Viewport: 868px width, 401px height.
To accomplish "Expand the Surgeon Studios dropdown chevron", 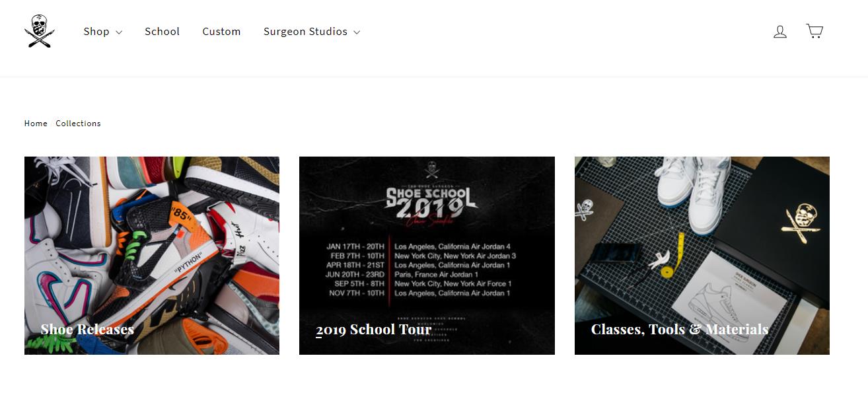I will pos(357,32).
